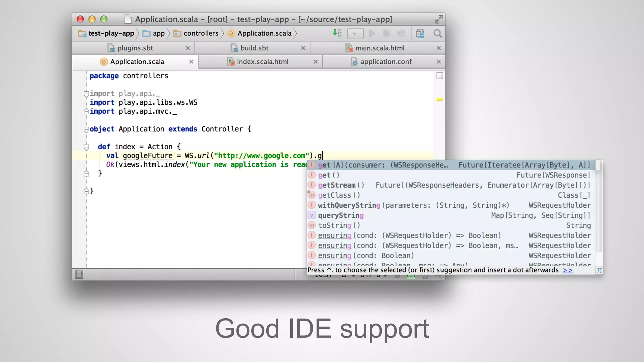
Task: Select getStream() completion suggestion
Action: tap(341, 185)
